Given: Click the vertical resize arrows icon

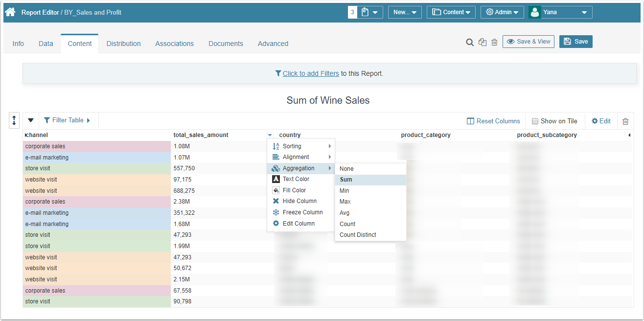Looking at the screenshot, I should pos(14,120).
